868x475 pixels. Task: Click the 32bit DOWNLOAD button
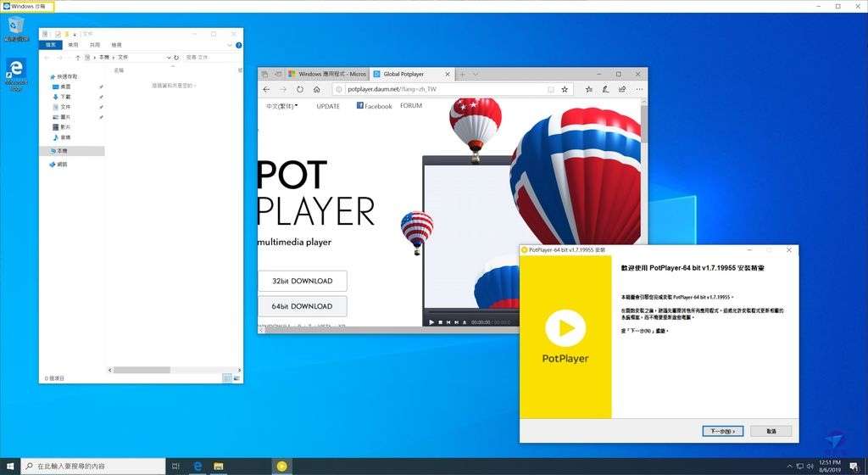303,281
